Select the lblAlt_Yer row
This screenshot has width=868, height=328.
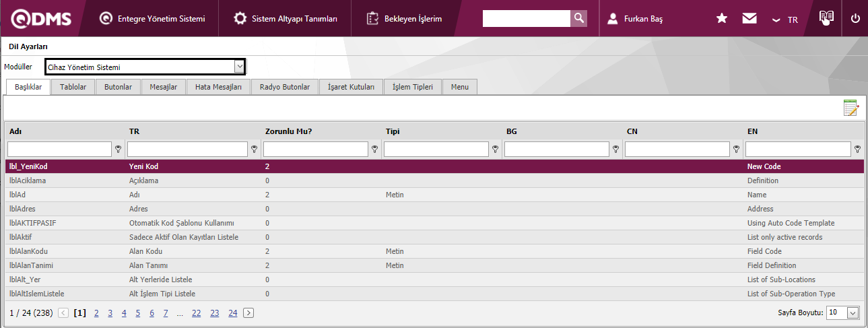[434, 280]
